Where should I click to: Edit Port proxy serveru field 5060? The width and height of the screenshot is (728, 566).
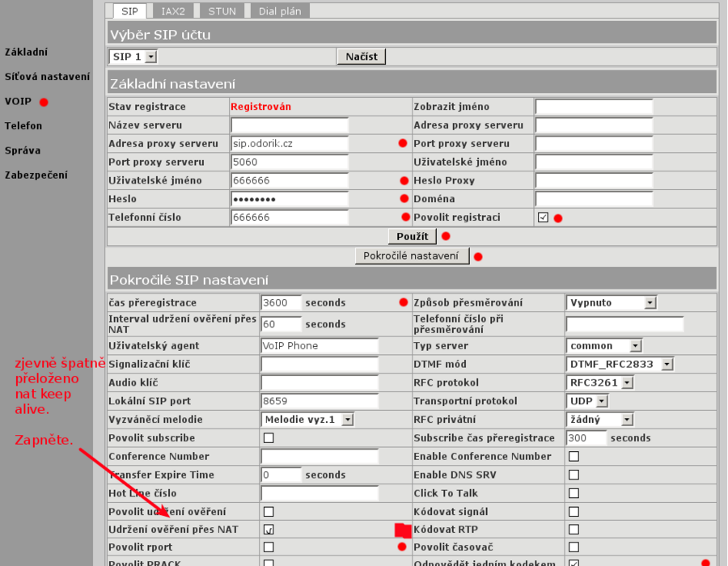point(290,162)
